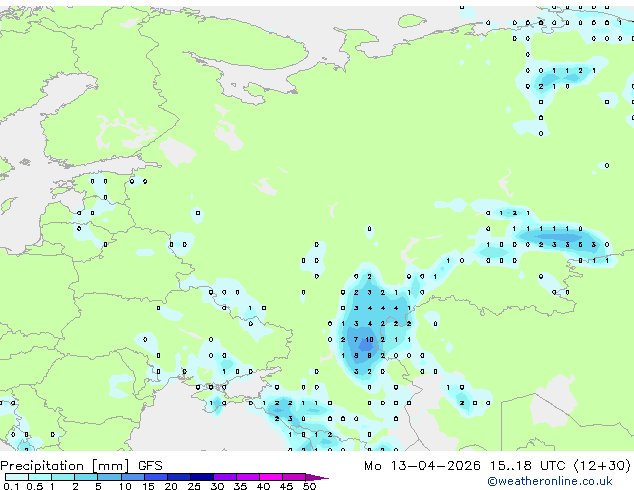Click the 'Precipitation [mm] GFS' title text
The width and height of the screenshot is (634, 490).
pyautogui.click(x=81, y=466)
